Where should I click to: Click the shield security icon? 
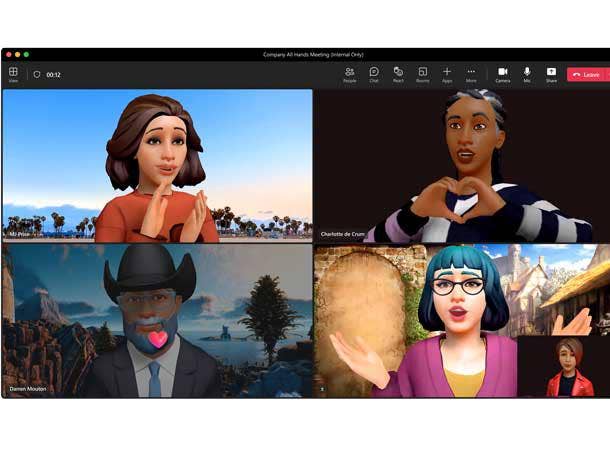(37, 74)
